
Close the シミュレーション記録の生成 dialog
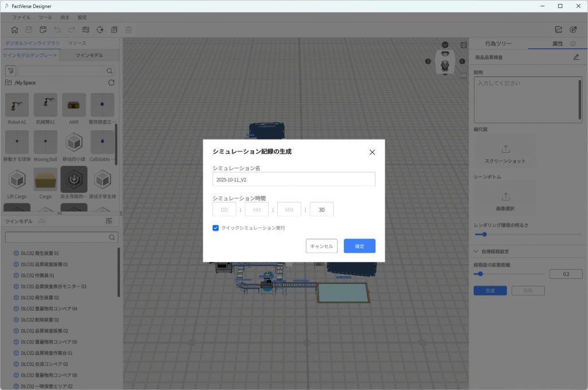[372, 152]
